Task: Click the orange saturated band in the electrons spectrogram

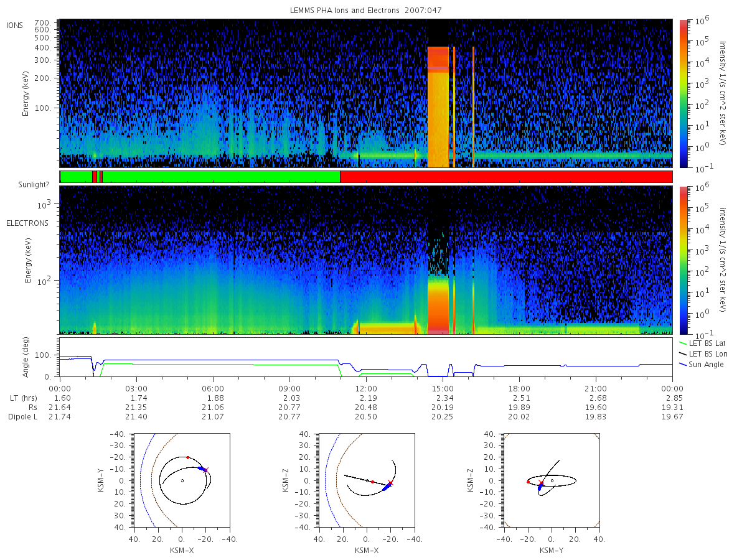Action: coord(438,306)
